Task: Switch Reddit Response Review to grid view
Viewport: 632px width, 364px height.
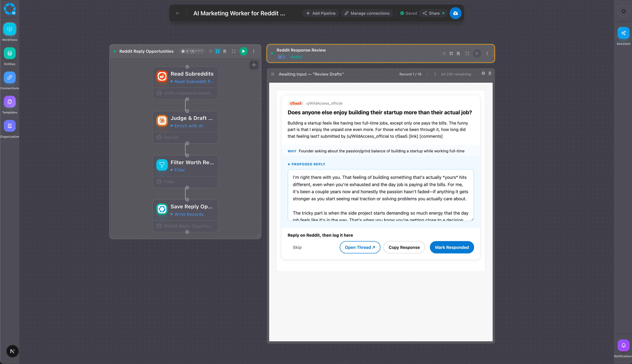Action: (451, 54)
